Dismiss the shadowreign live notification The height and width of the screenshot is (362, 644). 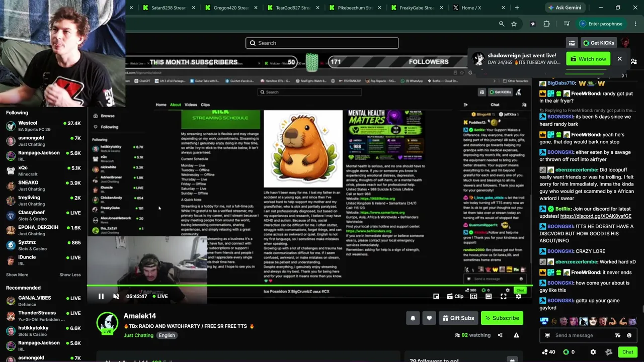point(620,59)
